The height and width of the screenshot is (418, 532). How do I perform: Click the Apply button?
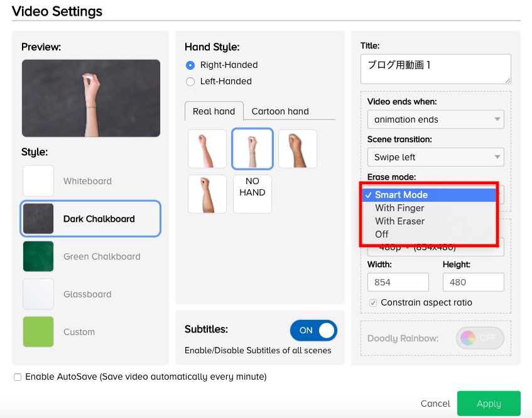click(489, 404)
